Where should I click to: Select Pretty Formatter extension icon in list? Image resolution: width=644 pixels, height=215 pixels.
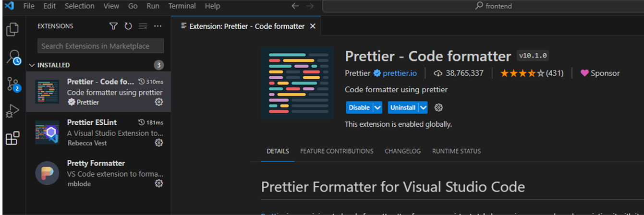coord(47,173)
